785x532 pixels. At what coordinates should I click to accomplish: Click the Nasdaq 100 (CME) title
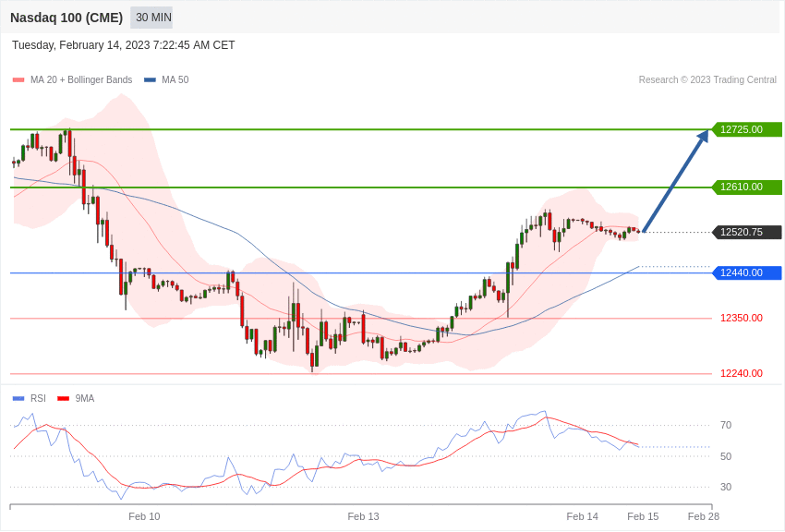pyautogui.click(x=66, y=18)
